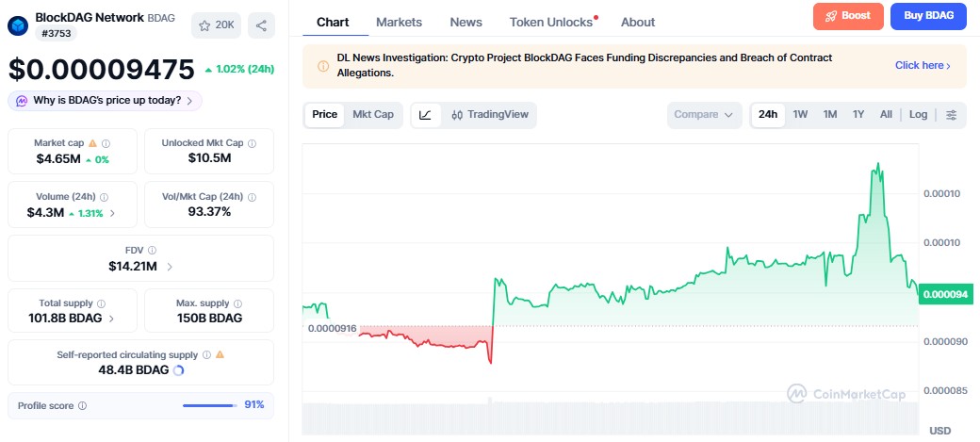Open the About tab
Image resolution: width=980 pixels, height=442 pixels.
point(638,23)
